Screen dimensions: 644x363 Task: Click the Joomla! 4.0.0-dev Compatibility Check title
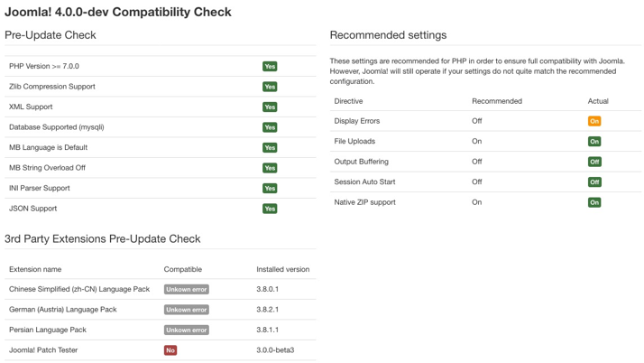tap(118, 12)
